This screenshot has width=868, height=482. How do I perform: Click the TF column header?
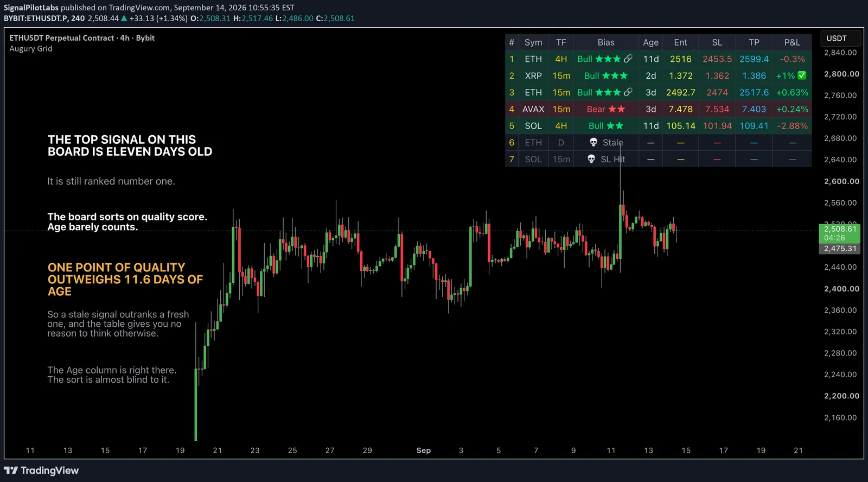click(x=561, y=42)
